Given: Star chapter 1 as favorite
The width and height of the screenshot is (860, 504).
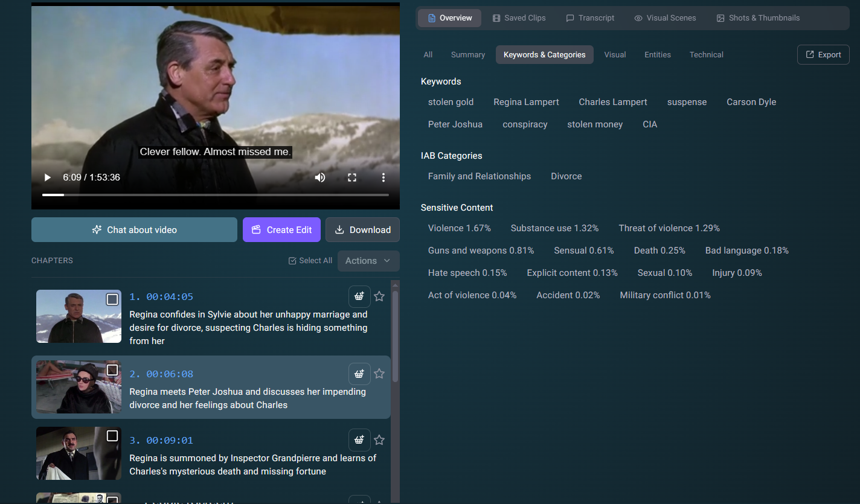Looking at the screenshot, I should pos(379,296).
